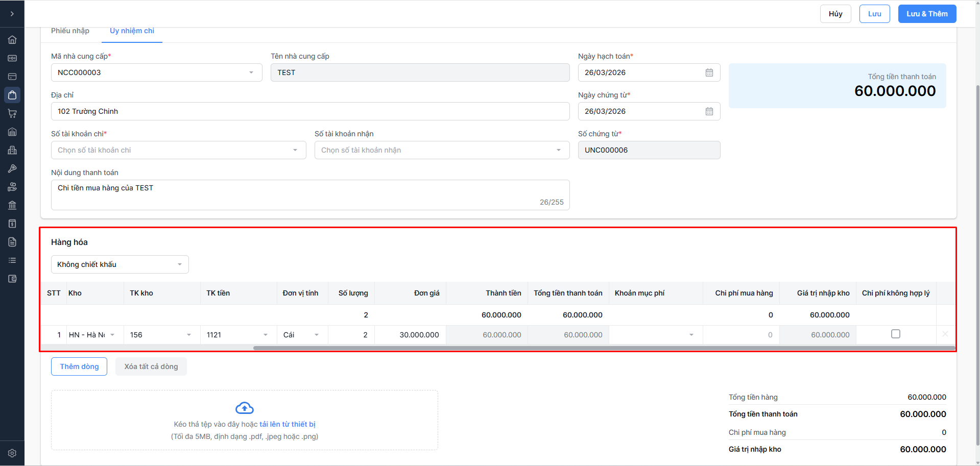Open the bank building sidebar icon
This screenshot has width=980, height=466.
pos(12,205)
